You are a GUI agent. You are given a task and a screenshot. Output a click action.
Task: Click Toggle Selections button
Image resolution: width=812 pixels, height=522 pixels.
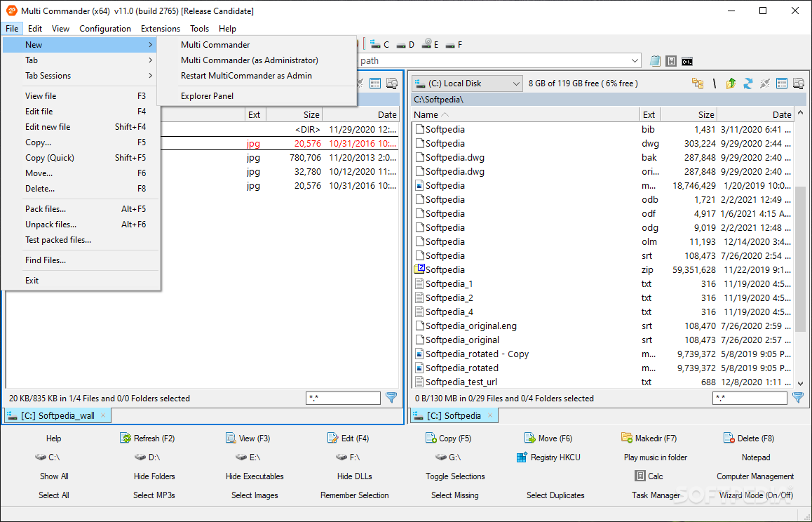(455, 476)
